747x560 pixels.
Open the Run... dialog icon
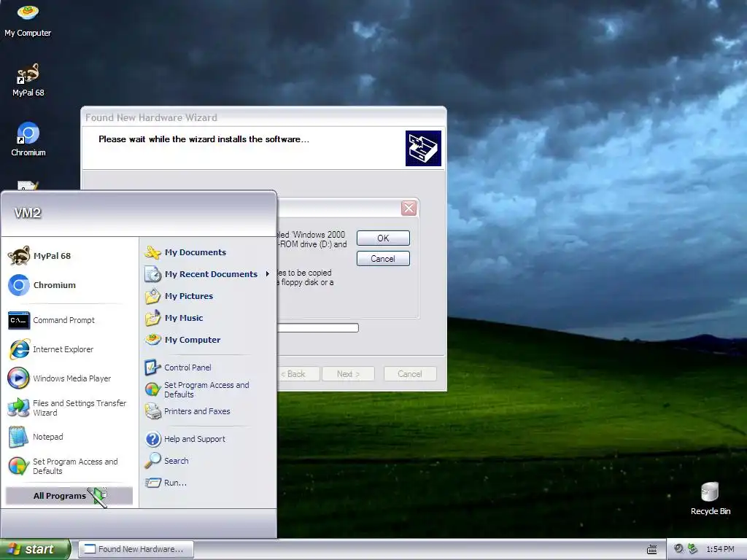tap(153, 483)
